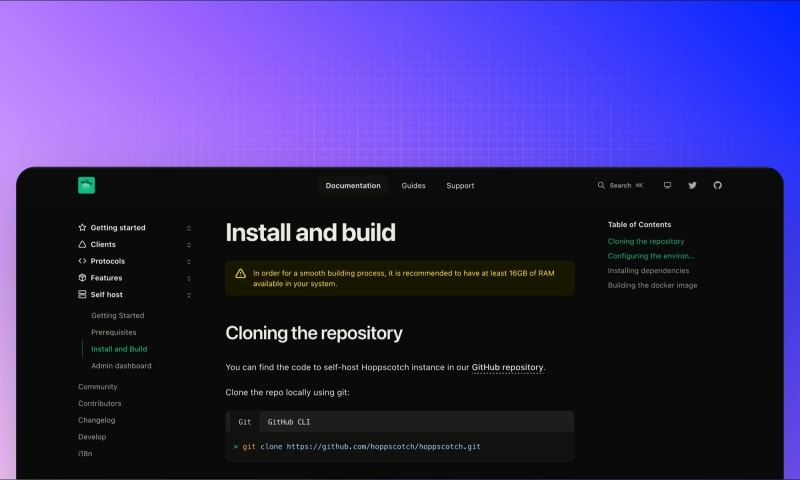This screenshot has width=800, height=480.
Task: Go to the Prerequisites page
Action: [114, 332]
